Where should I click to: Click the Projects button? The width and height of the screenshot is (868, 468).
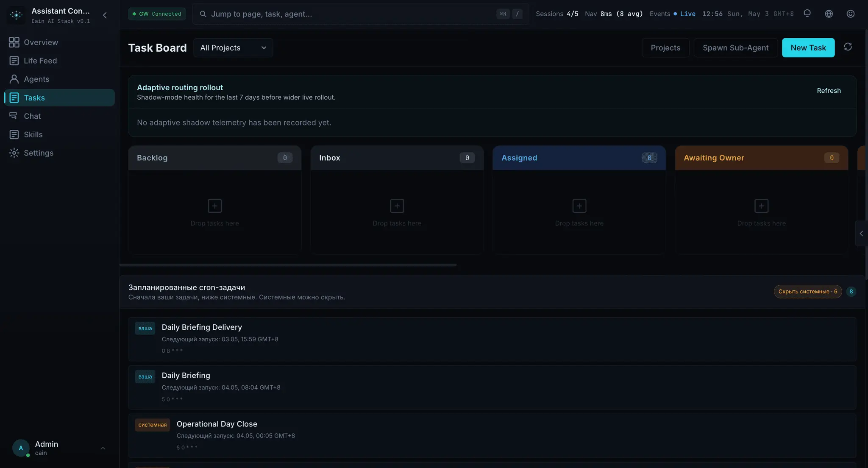tap(665, 48)
